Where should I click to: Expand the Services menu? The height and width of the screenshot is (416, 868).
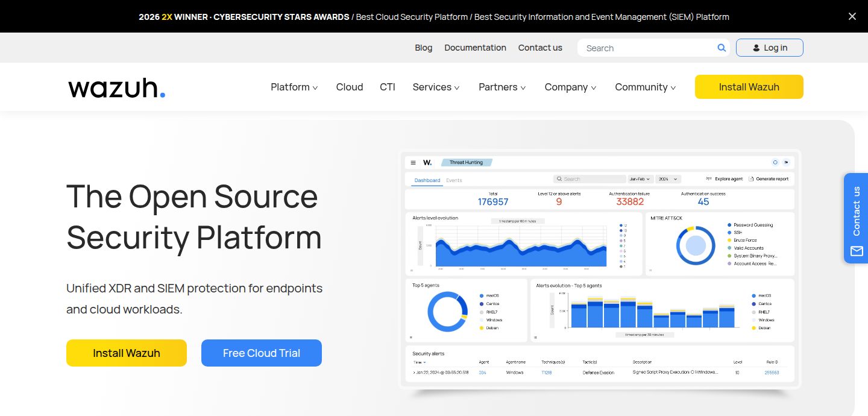pos(436,87)
